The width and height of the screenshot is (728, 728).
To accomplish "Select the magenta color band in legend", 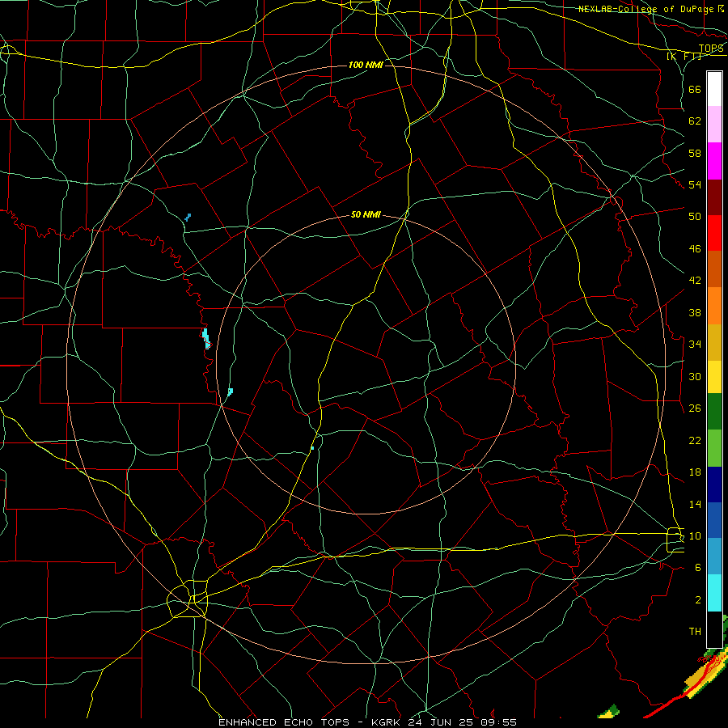I will pyautogui.click(x=714, y=161).
